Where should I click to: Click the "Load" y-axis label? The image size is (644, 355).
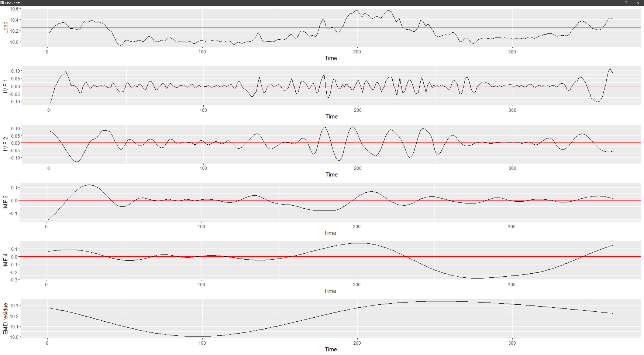(x=5, y=28)
